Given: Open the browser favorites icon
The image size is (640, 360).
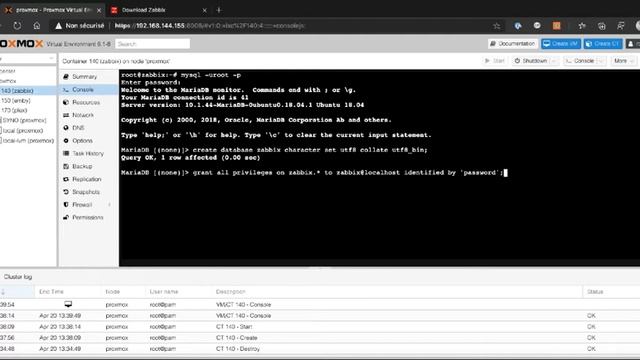Looking at the screenshot, I should click(582, 26).
